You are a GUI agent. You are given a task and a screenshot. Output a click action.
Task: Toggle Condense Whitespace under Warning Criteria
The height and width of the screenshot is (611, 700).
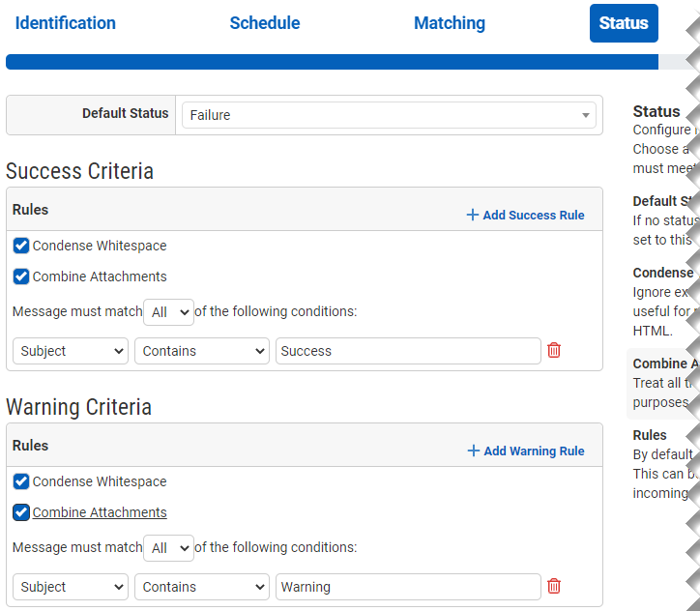point(21,481)
